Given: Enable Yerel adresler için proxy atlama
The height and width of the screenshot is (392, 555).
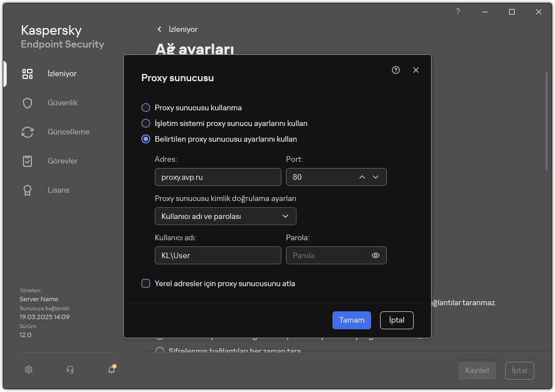Looking at the screenshot, I should [144, 283].
